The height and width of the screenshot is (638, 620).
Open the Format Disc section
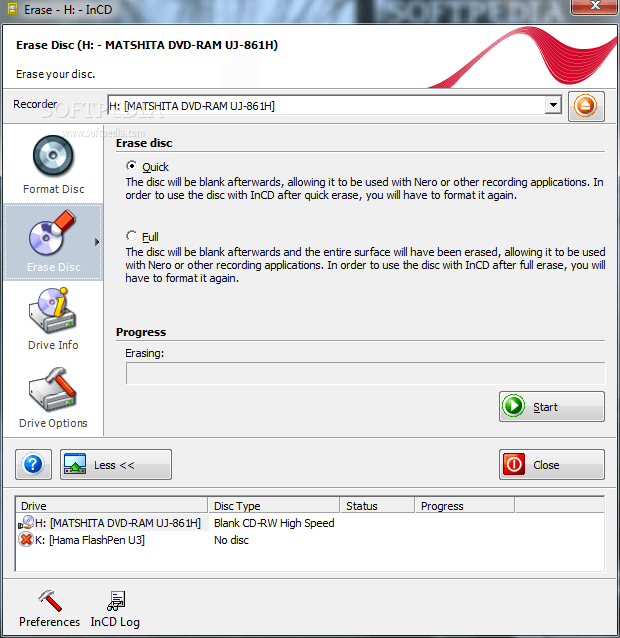tap(53, 165)
